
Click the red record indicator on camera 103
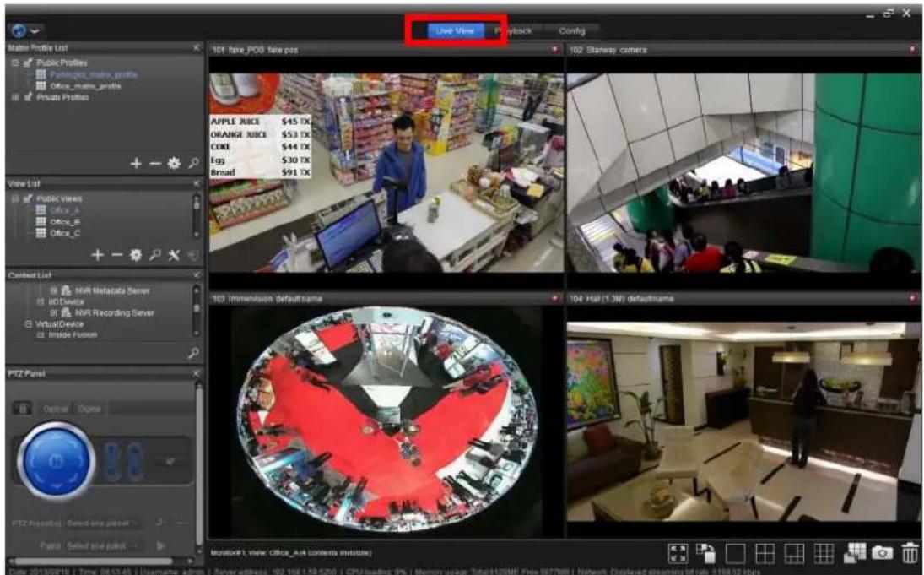click(x=554, y=298)
